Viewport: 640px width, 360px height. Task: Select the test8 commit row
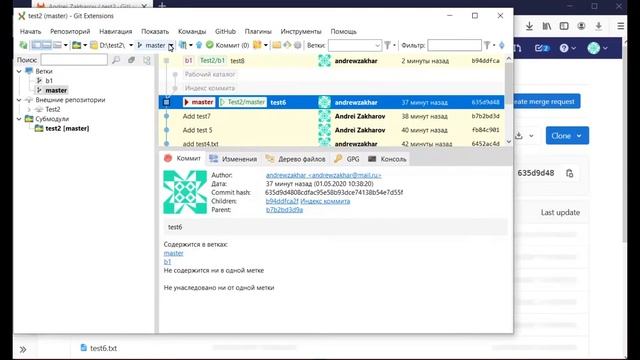pos(331,61)
